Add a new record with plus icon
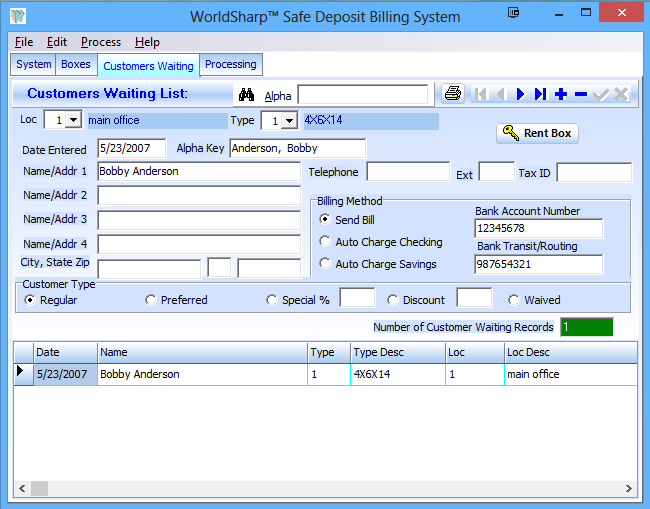 [561, 94]
